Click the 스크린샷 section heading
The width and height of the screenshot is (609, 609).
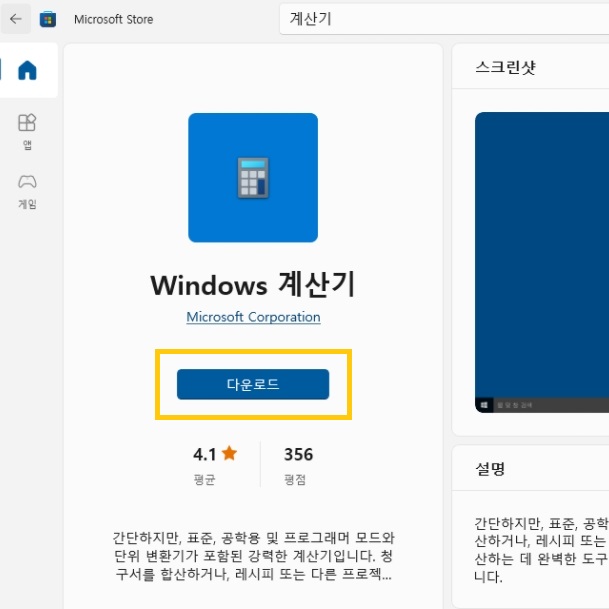(506, 67)
